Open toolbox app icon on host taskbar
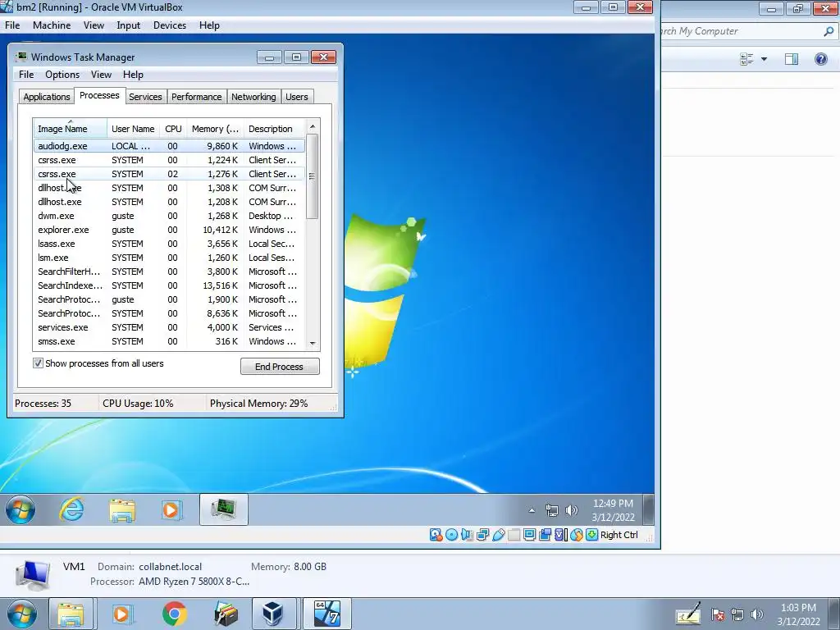 click(x=226, y=614)
